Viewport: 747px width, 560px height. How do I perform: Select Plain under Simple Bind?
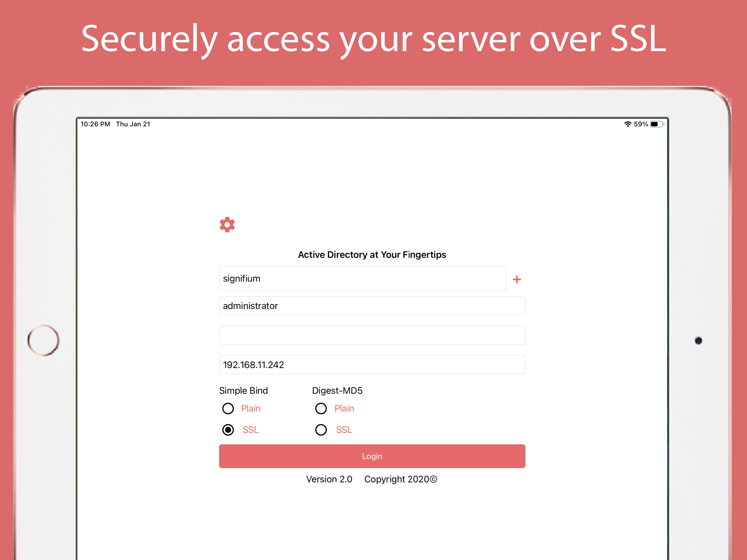228,408
